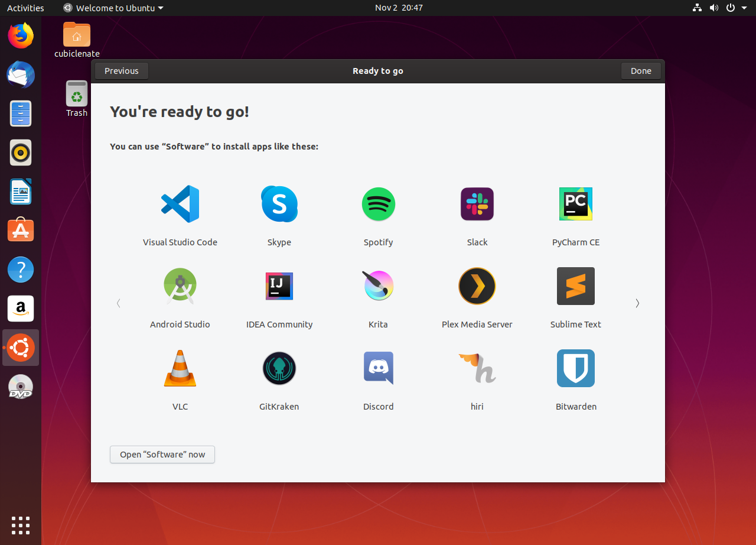Go back using the left carousel chevron

118,303
